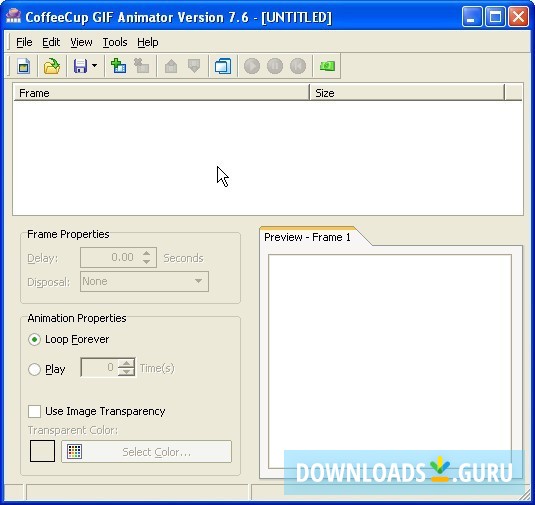Screen dimensions: 535x505
Task: Click the Frame column header
Action: 161,93
